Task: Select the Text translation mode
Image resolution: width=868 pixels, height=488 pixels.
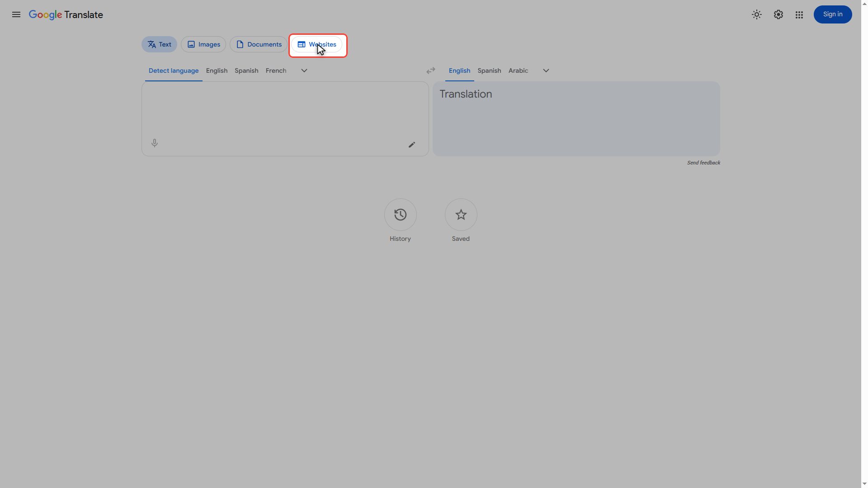Action: point(159,44)
